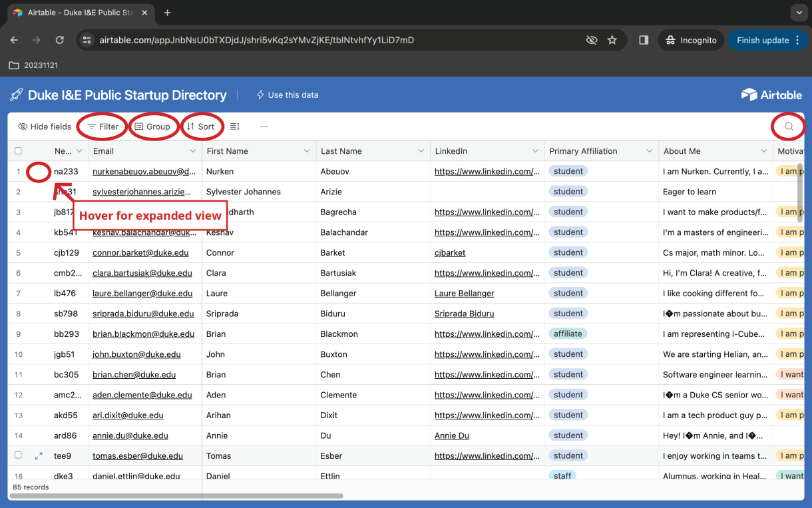Click the Airtable logo
Viewport: 812px width, 508px height.
(x=771, y=95)
